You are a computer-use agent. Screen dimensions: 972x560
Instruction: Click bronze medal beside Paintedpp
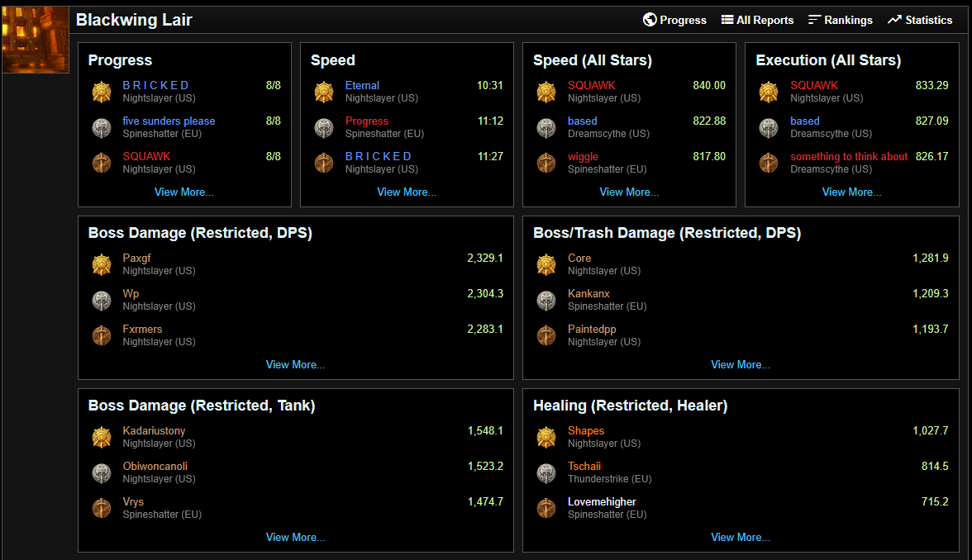pyautogui.click(x=547, y=335)
